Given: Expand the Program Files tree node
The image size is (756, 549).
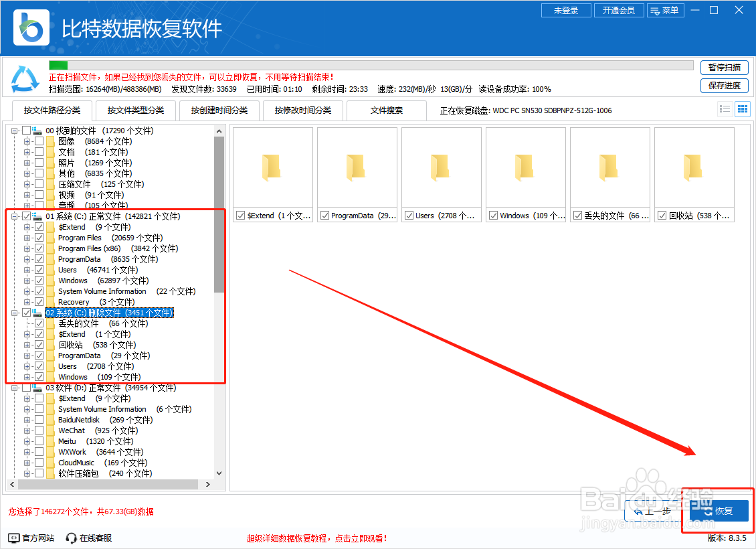Looking at the screenshot, I should coord(27,238).
